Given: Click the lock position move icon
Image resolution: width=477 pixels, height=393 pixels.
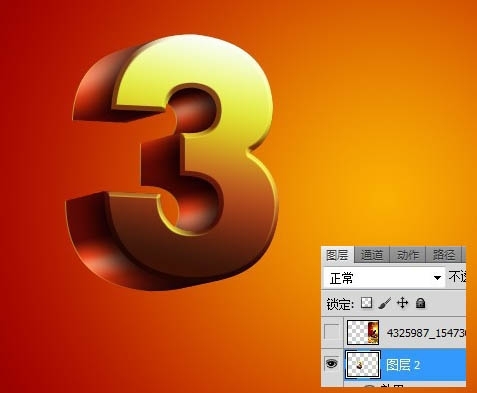Looking at the screenshot, I should [402, 303].
